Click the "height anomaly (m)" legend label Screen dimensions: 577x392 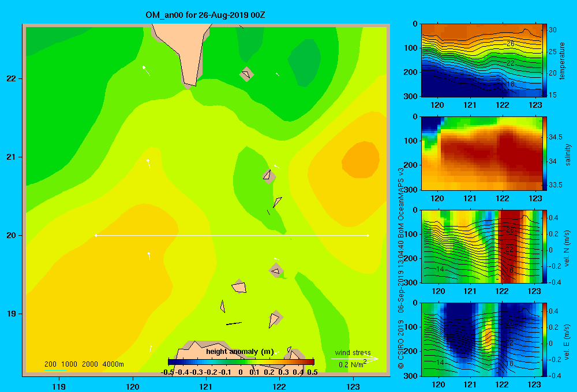(x=240, y=352)
